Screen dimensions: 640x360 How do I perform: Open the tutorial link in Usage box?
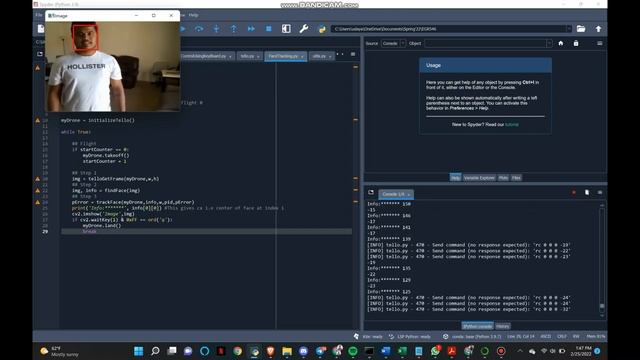(512, 124)
